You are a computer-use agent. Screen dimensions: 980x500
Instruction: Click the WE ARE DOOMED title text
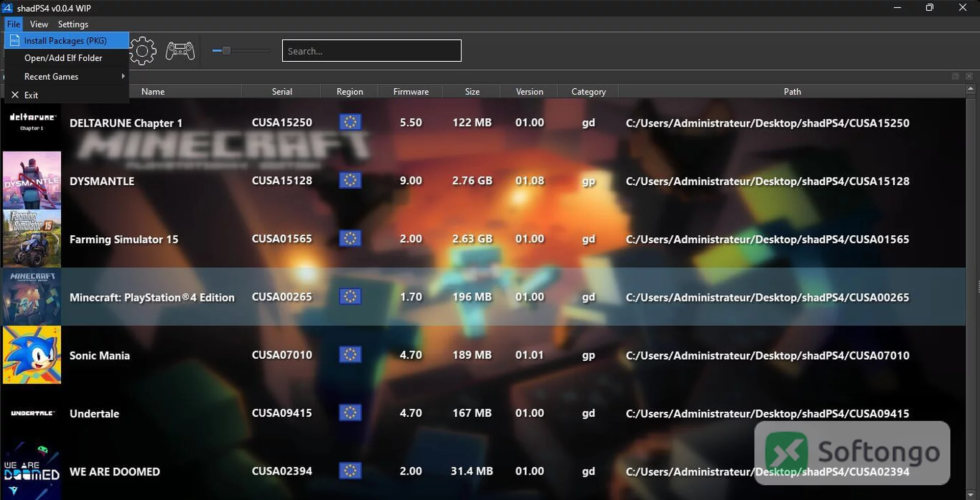click(115, 472)
